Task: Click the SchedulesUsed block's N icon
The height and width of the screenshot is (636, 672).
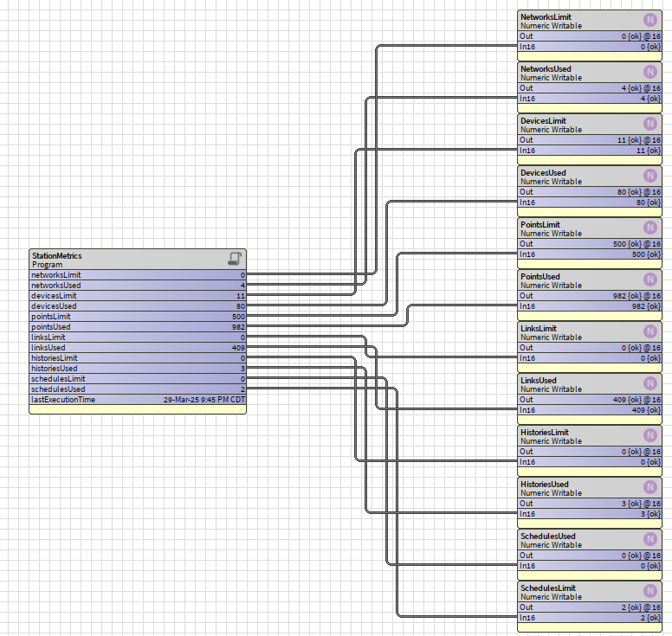Action: pos(649,539)
